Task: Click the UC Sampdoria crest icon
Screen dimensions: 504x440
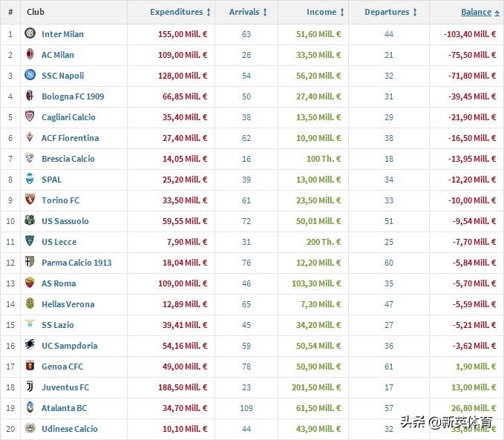Action: click(30, 346)
